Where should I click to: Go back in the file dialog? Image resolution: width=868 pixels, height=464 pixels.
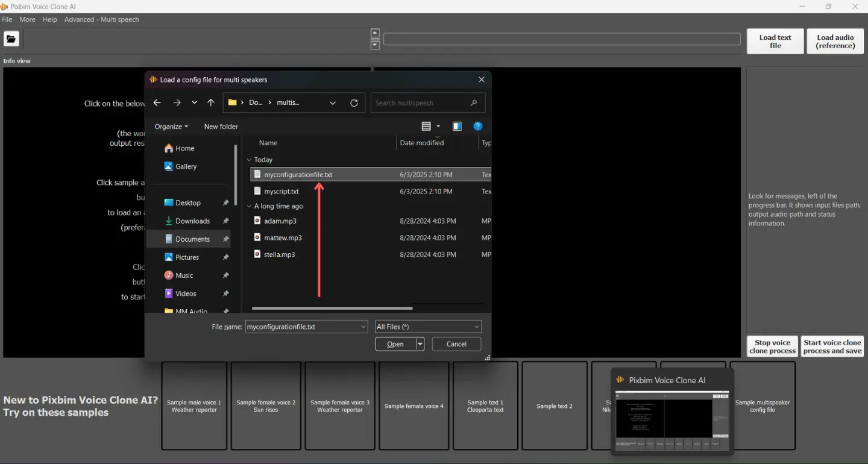[x=157, y=103]
